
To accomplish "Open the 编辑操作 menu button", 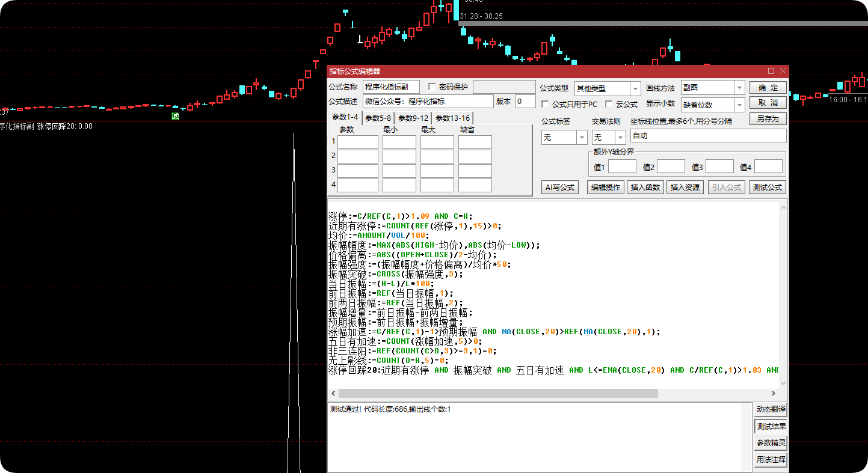I will 606,187.
